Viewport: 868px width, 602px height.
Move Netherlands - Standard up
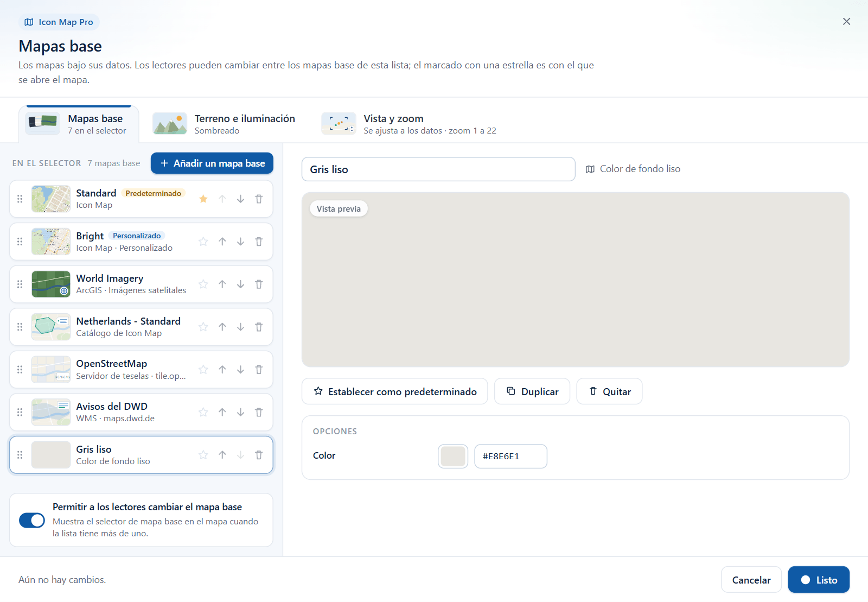pos(222,327)
